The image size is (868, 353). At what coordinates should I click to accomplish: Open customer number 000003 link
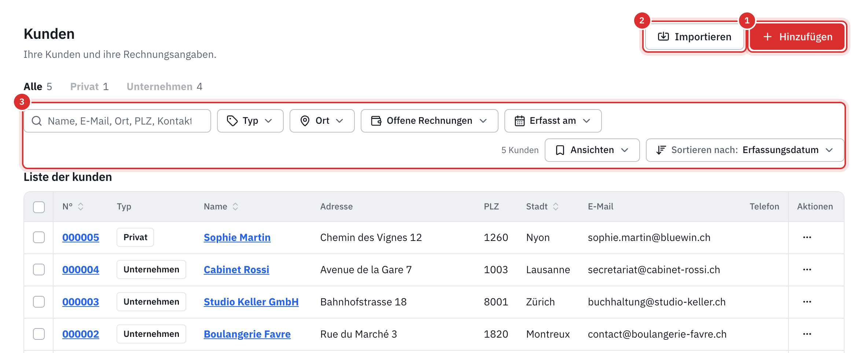pos(81,302)
